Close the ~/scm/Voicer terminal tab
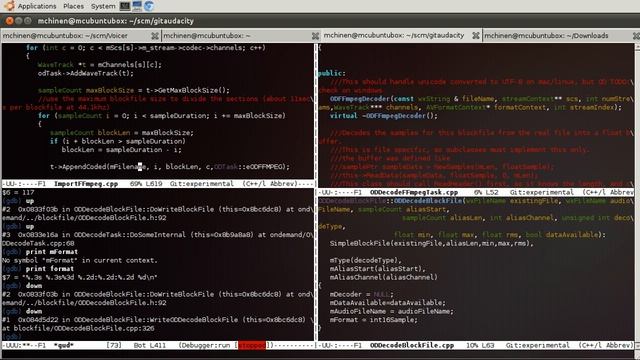 (155, 36)
